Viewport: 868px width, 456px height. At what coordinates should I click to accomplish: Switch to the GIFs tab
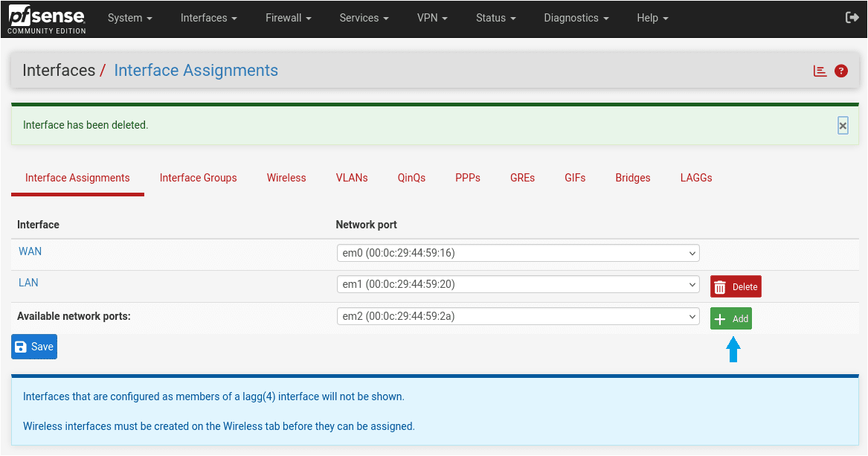tap(575, 178)
